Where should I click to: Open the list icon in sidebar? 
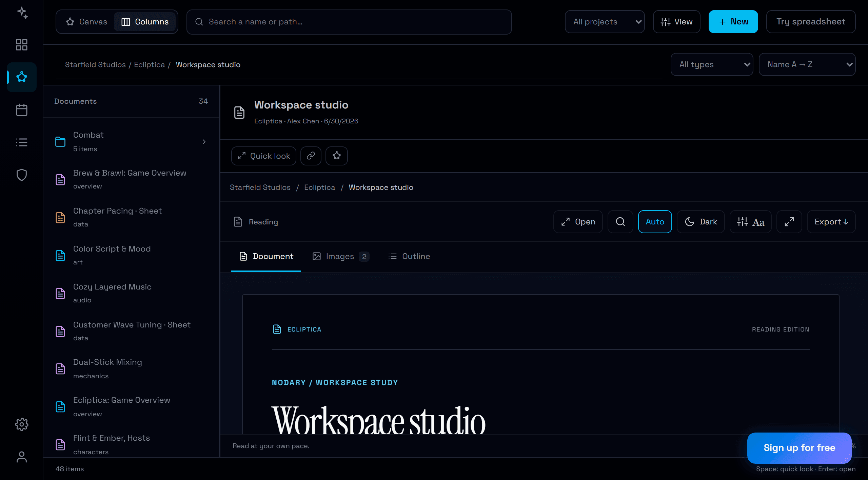click(22, 142)
